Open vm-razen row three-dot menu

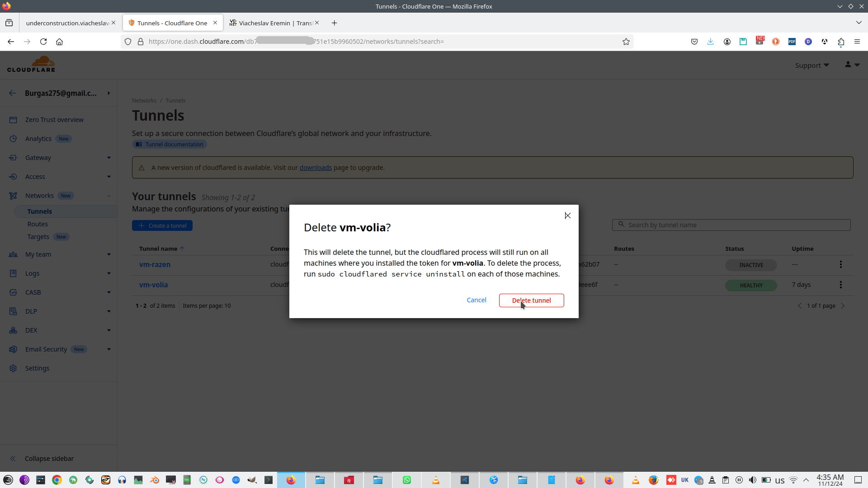tap(840, 264)
